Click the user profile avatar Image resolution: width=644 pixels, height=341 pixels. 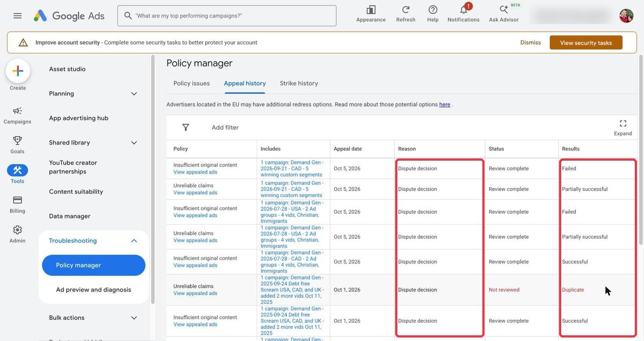626,16
